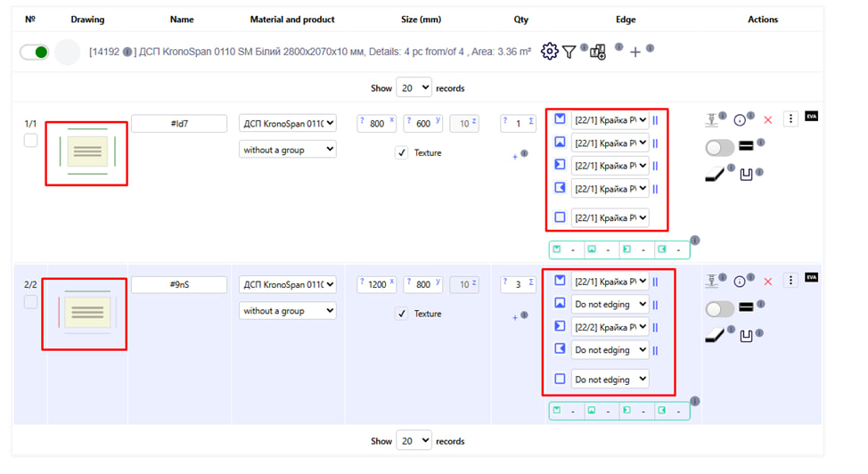Open CNC milling icon for part #ld7
This screenshot has width=868, height=474.
711,119
